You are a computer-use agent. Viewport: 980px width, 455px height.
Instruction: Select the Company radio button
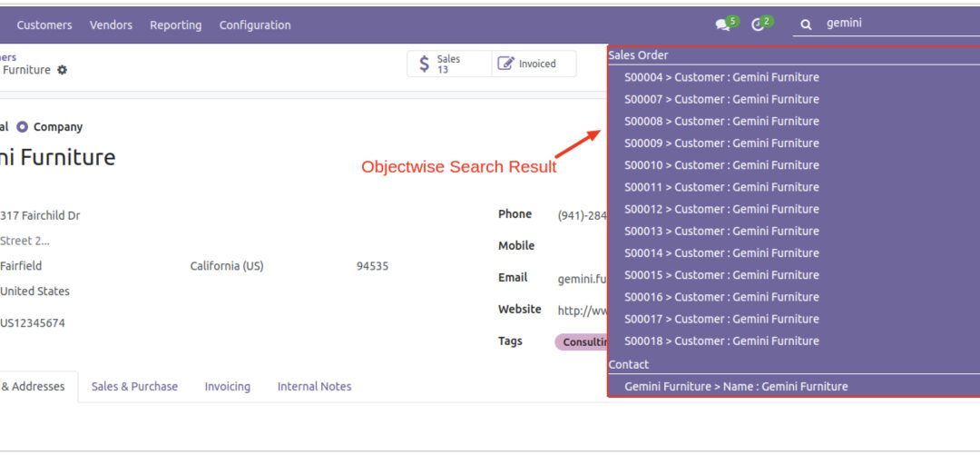23,127
